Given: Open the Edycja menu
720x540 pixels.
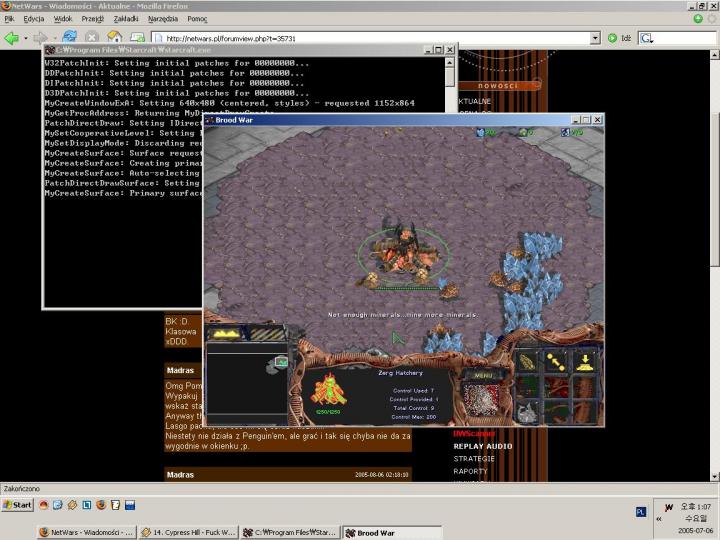Looking at the screenshot, I should click(34, 19).
